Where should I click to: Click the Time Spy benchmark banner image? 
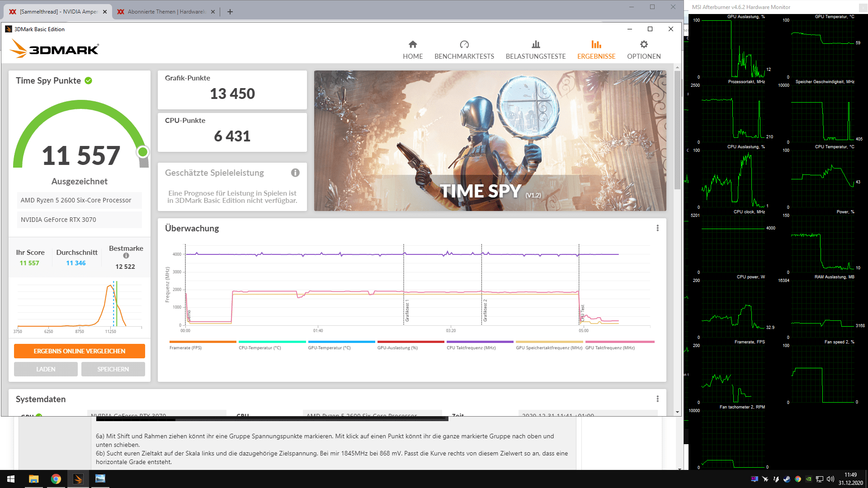(490, 141)
